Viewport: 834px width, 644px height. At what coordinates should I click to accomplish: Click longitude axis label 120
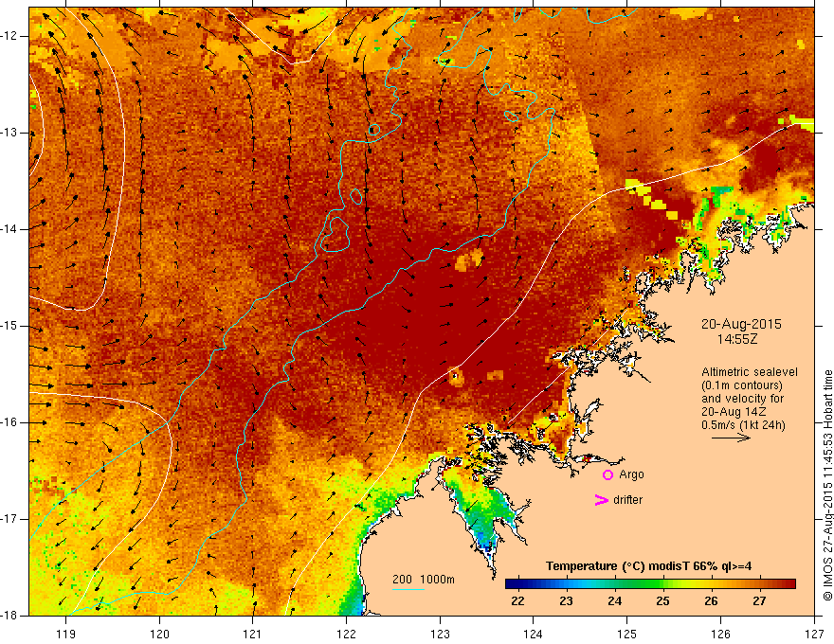point(159,634)
